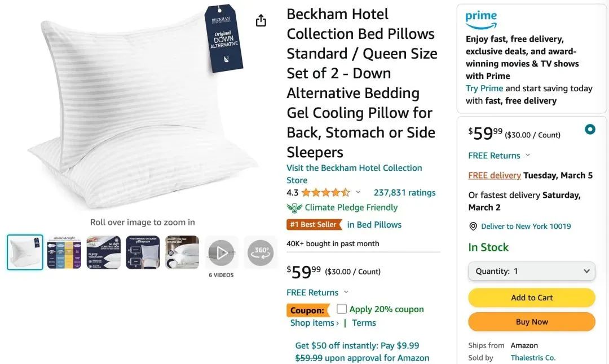Click the share icon above product image
Image resolution: width=609 pixels, height=364 pixels.
pos(261,20)
